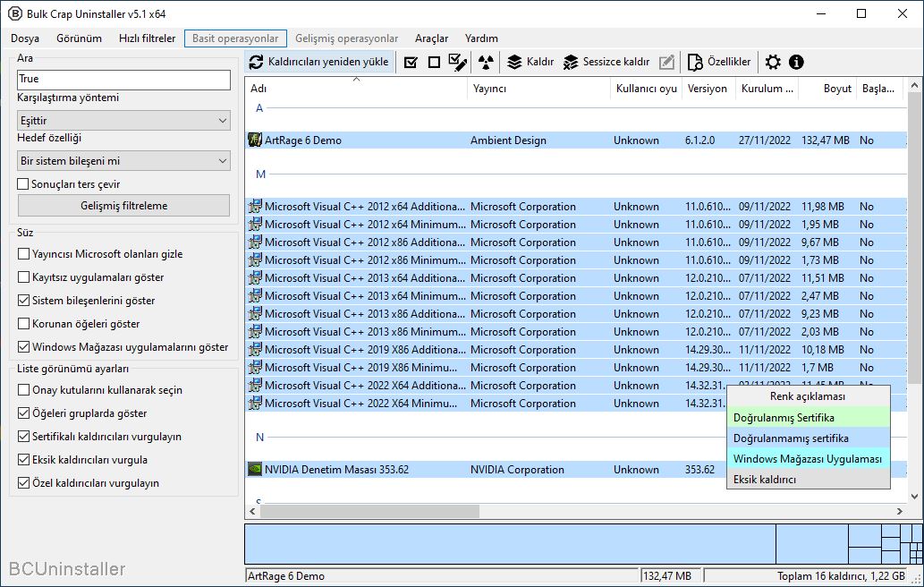Image resolution: width=924 pixels, height=587 pixels.
Task: Click the reload uninstallers refresh icon
Action: (x=256, y=62)
